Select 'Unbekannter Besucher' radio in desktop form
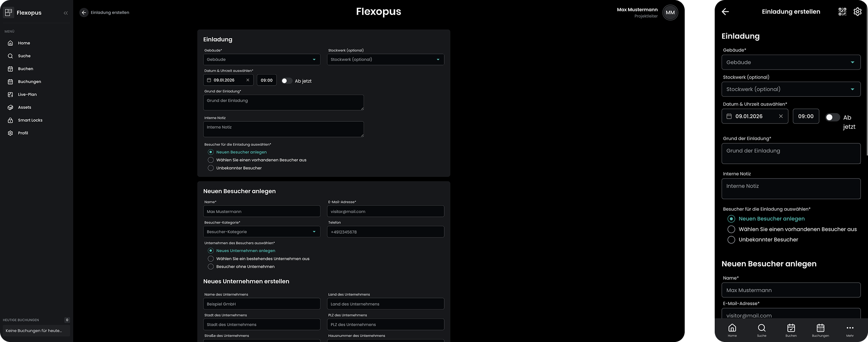This screenshot has height=342, width=868. [211, 168]
